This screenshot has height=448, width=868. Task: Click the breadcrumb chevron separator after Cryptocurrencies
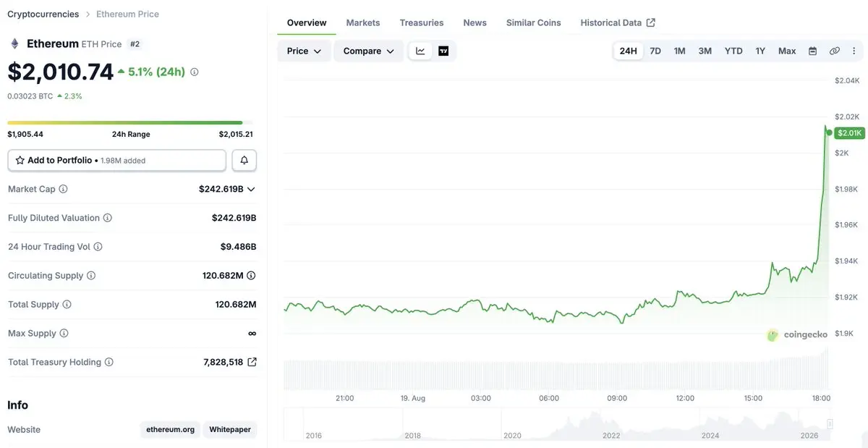click(x=88, y=14)
